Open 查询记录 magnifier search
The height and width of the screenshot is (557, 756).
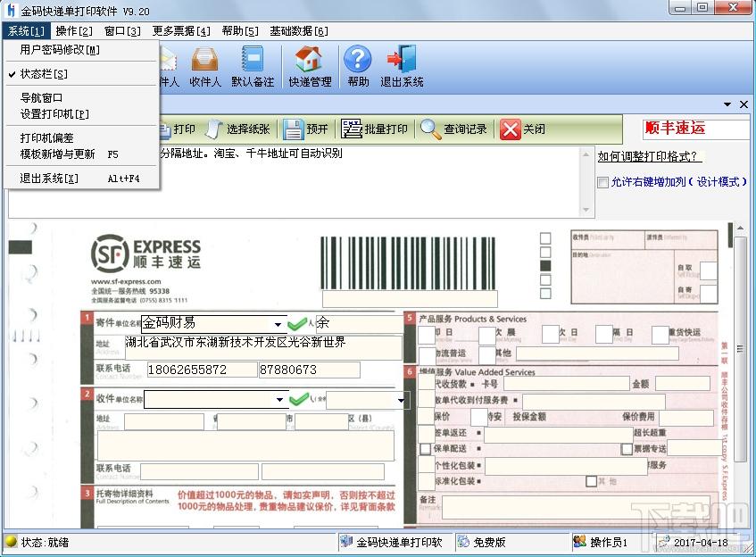tap(453, 129)
